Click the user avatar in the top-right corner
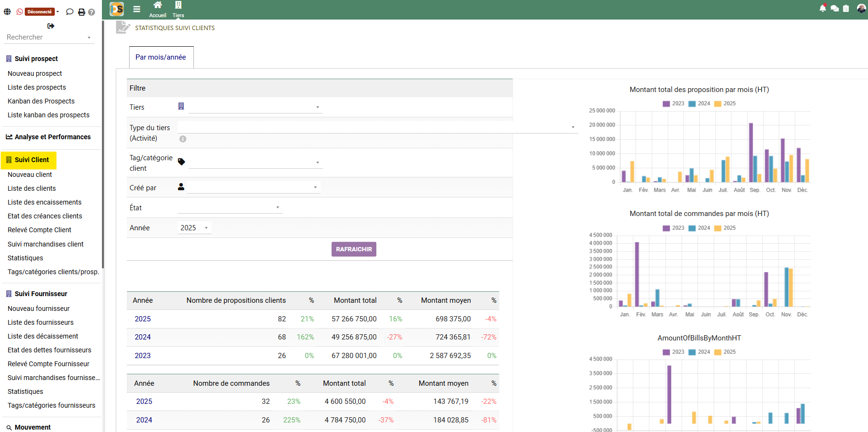This screenshot has width=868, height=432. [861, 8]
